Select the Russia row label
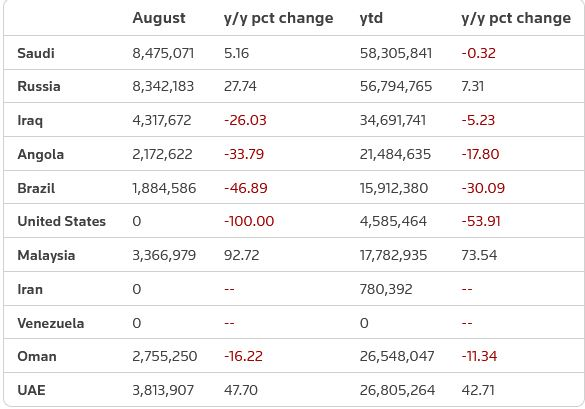 (x=39, y=86)
